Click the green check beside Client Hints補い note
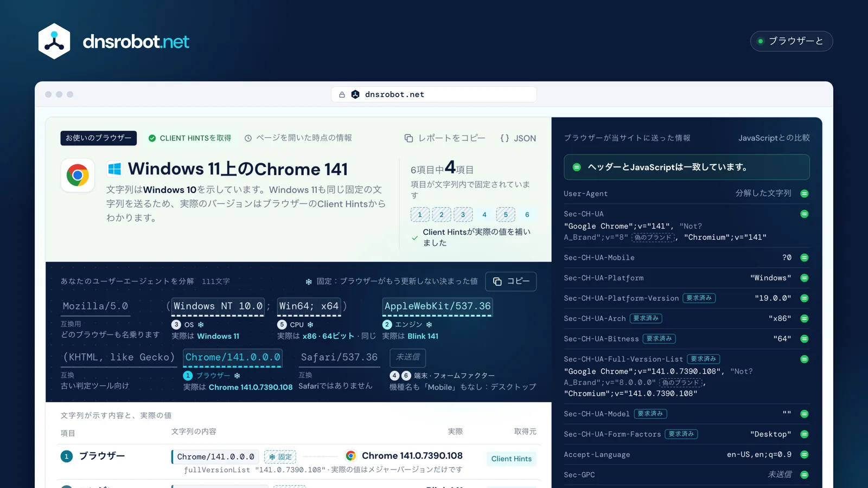868x488 pixels. click(415, 237)
